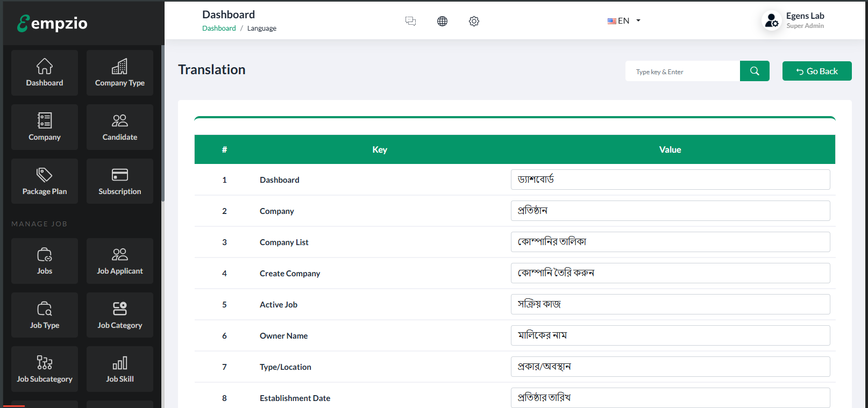Click the Owner Name translation value field
This screenshot has width=868, height=408.
(670, 335)
